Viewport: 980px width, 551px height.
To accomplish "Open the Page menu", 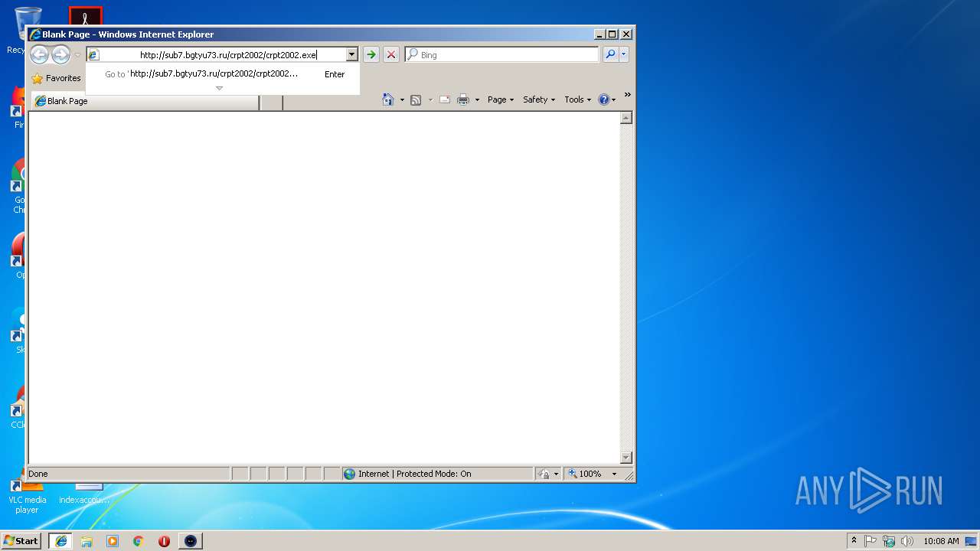I will click(501, 99).
